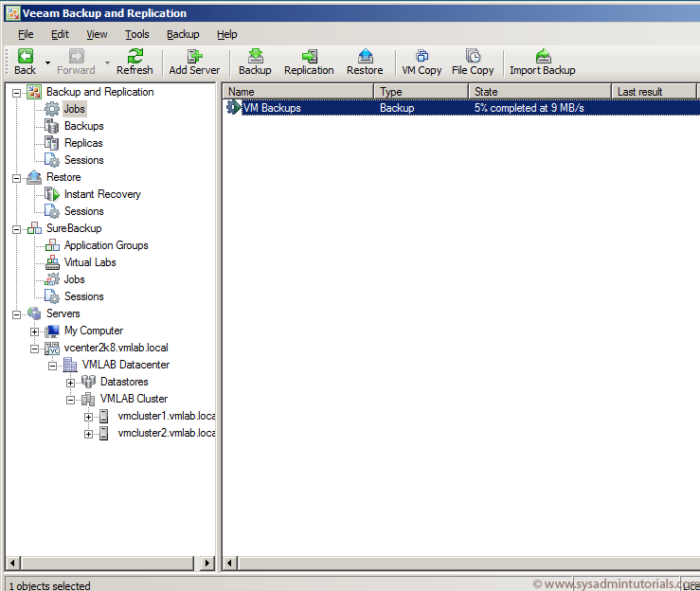Image resolution: width=700 pixels, height=591 pixels.
Task: Open the Back button history dropdown arrow
Action: coord(47,63)
